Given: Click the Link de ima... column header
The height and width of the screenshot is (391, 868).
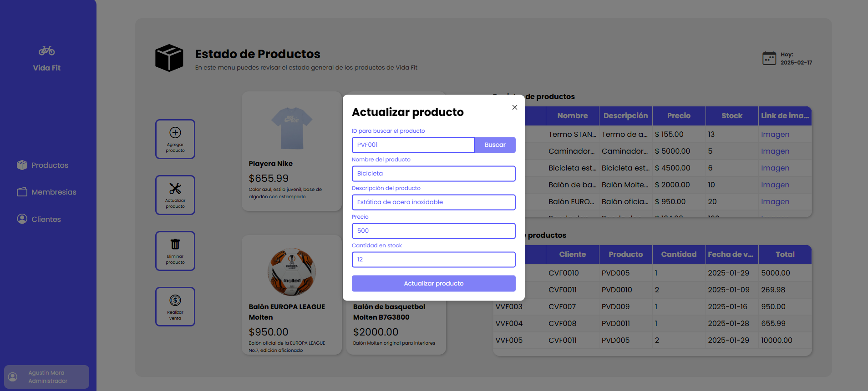Looking at the screenshot, I should tap(785, 116).
